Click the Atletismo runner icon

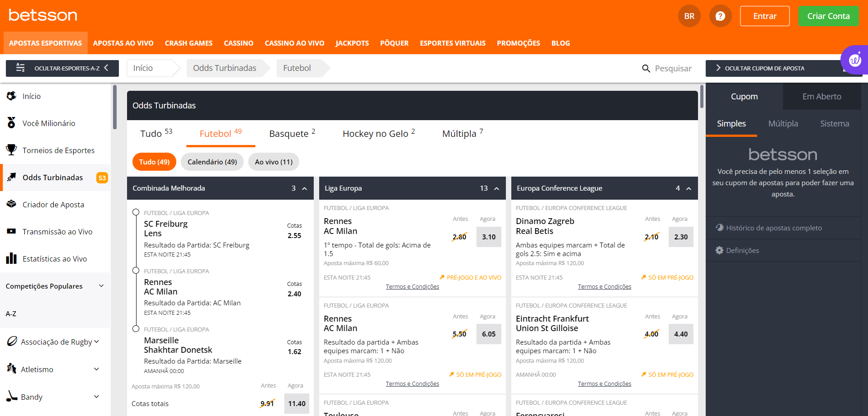click(x=12, y=369)
